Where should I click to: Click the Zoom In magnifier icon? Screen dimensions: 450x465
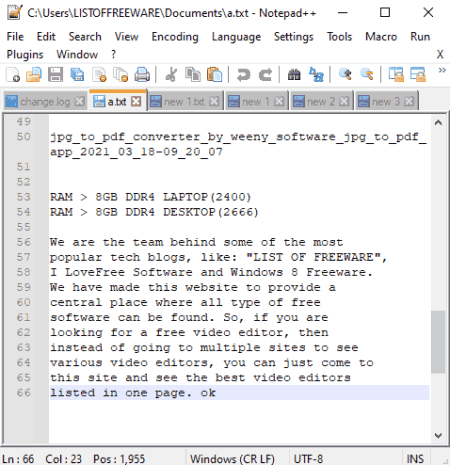point(345,74)
